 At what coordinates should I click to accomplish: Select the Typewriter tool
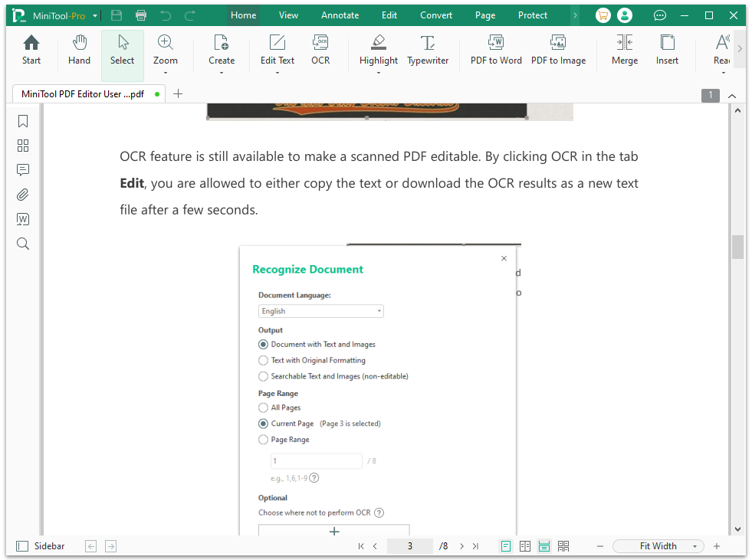428,50
